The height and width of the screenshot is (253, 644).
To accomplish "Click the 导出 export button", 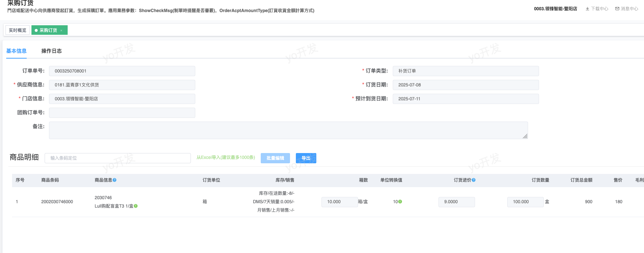I will 306,158.
